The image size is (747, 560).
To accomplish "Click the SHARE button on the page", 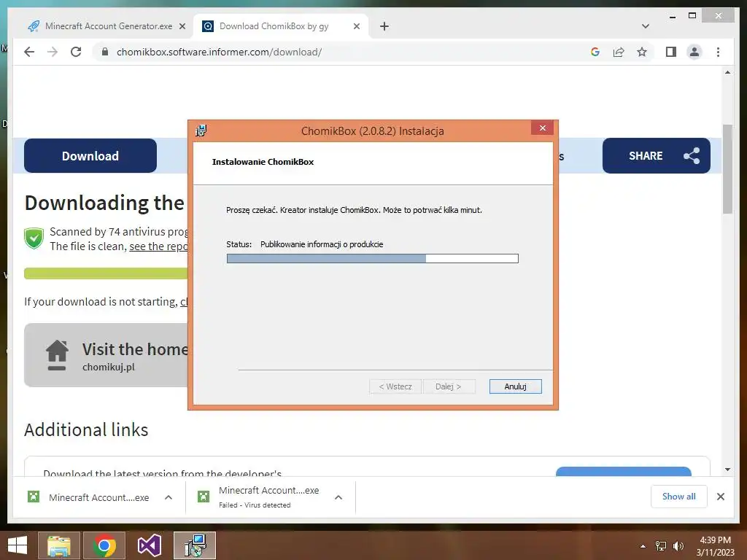I will tap(656, 156).
